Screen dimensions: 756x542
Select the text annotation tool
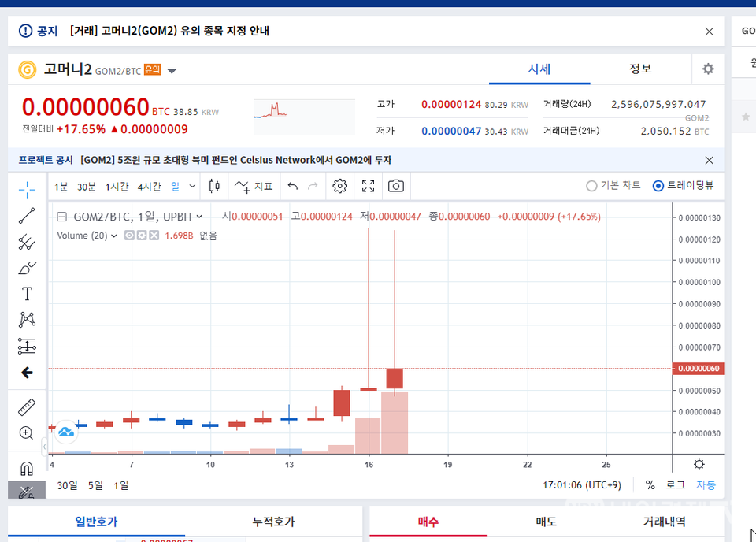coord(26,293)
